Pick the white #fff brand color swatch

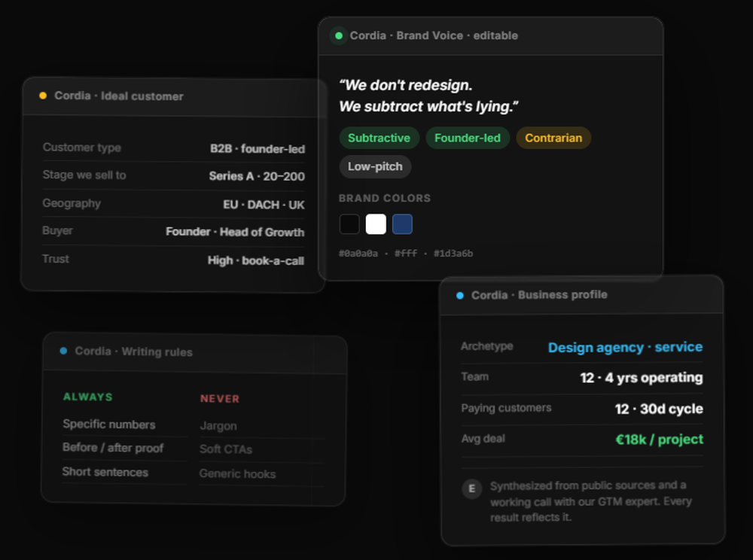tap(376, 224)
